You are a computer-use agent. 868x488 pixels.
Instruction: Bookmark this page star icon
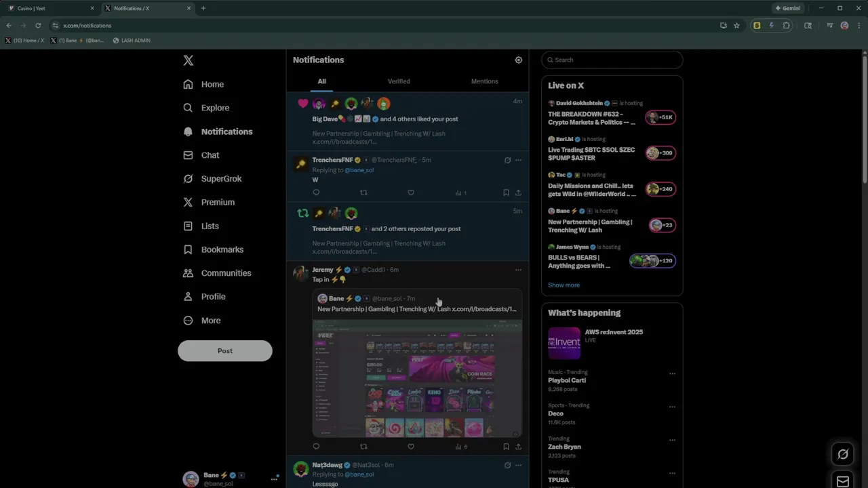pos(736,25)
